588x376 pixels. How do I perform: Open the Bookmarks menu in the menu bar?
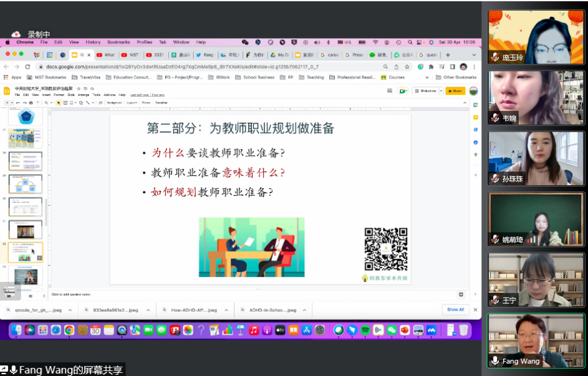point(118,42)
